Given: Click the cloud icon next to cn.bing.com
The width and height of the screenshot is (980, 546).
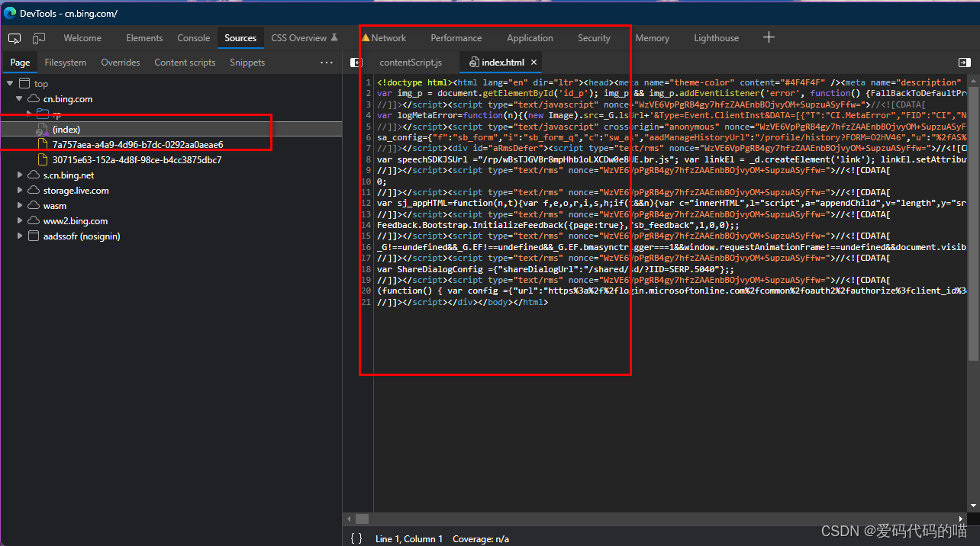Looking at the screenshot, I should click(x=34, y=99).
